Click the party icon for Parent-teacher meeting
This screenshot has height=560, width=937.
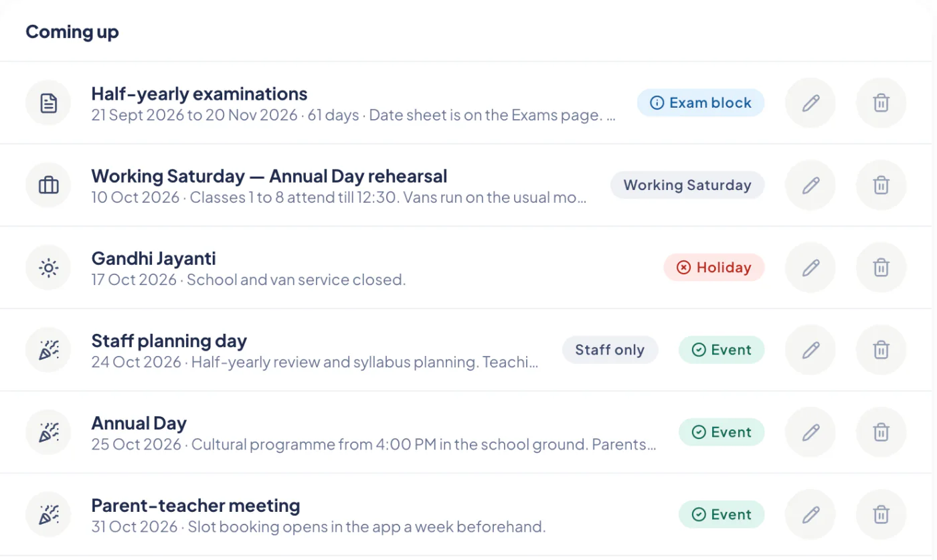pos(48,515)
